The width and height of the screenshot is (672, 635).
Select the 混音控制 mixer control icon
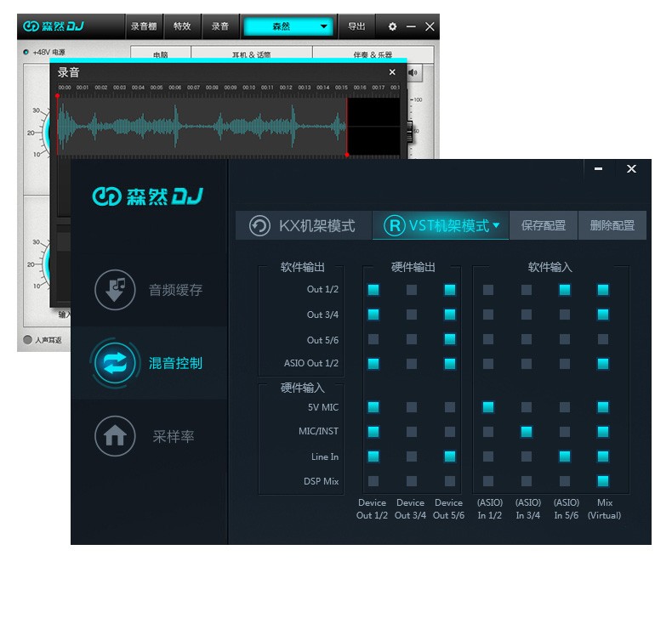(x=115, y=363)
